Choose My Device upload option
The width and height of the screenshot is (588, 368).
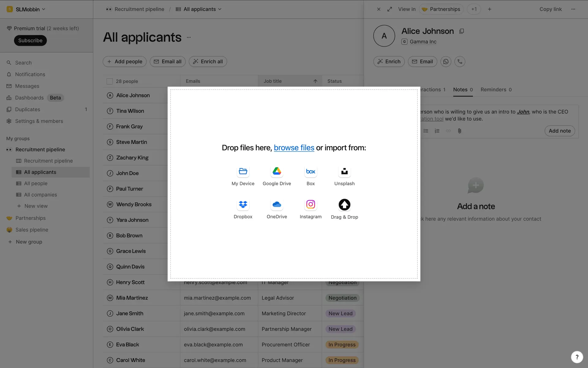click(243, 172)
